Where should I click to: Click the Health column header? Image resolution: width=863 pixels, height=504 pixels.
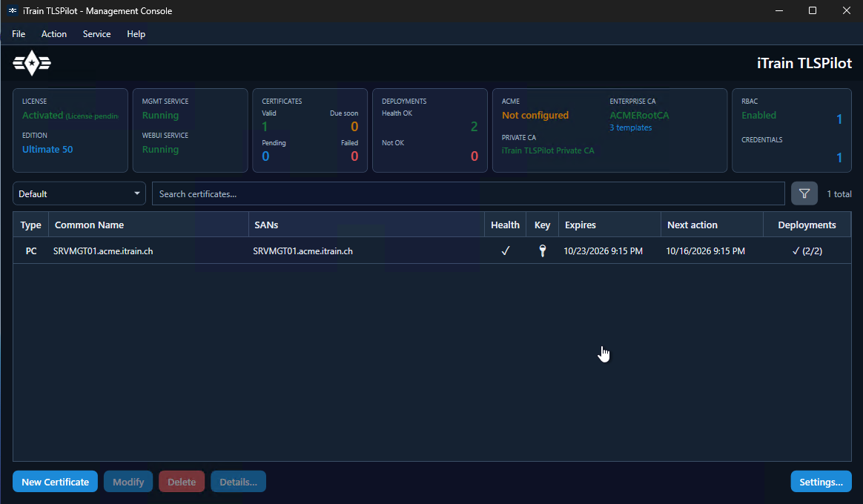[505, 225]
